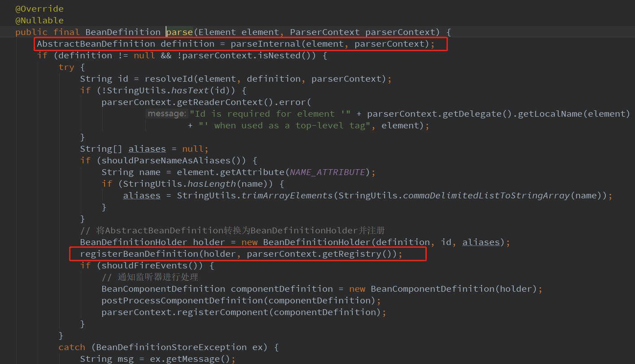
Task: Click the hasText method reference
Action: click(x=190, y=90)
